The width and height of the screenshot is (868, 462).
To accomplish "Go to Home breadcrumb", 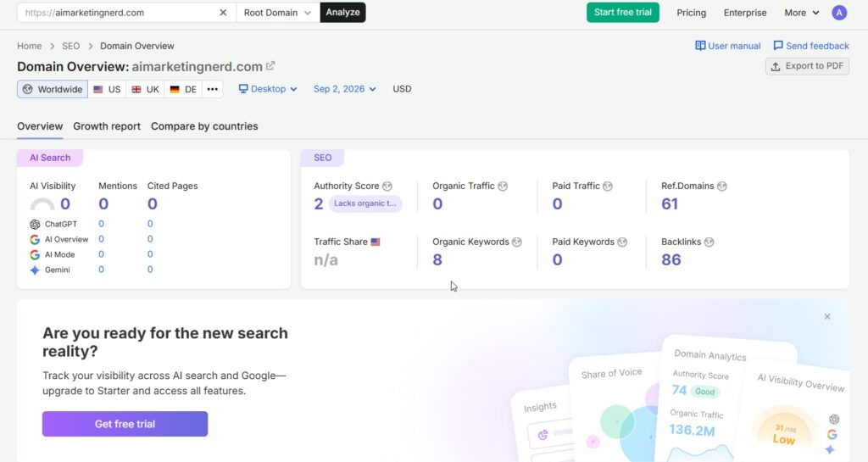I will 30,46.
